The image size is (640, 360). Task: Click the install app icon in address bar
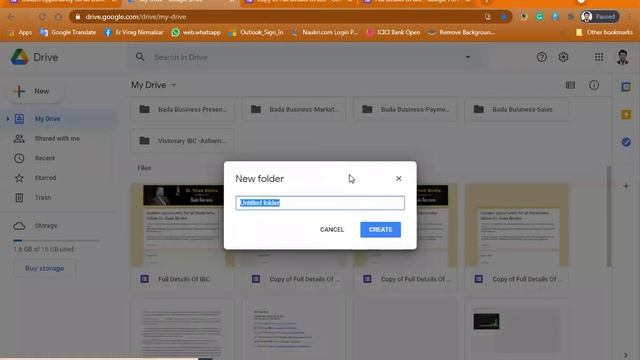(x=488, y=17)
